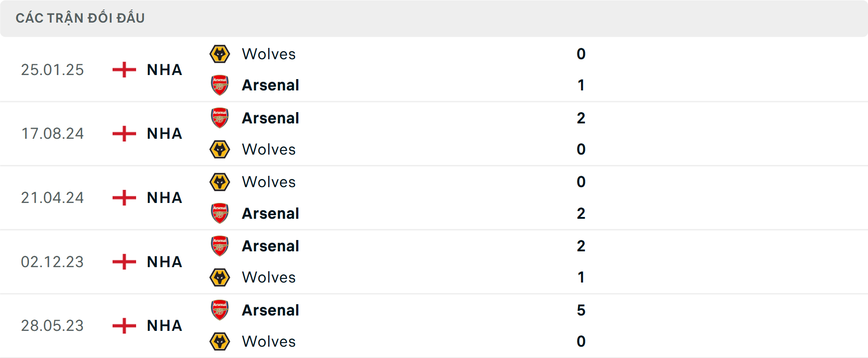Click the score 1 next to Wolves on 02.12.23

pos(582,278)
